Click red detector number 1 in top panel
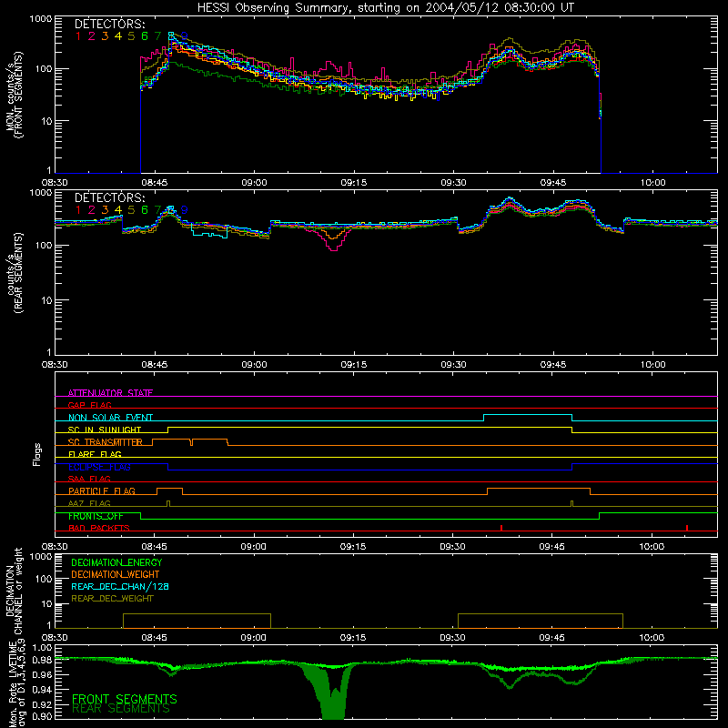Viewport: 728px width, 728px height. click(x=78, y=36)
